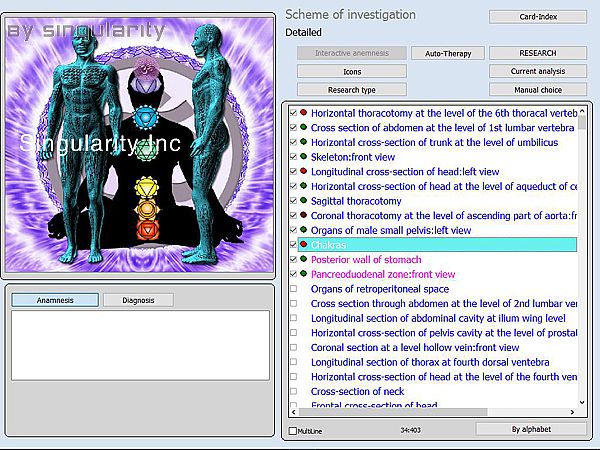Enable the MultiLine checkbox
This screenshot has width=600, height=450.
[x=292, y=431]
